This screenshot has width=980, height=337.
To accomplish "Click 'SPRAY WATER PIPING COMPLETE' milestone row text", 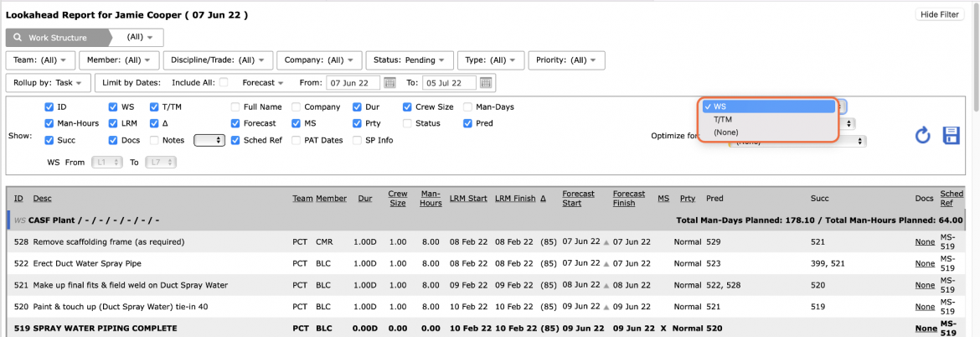I will (x=105, y=329).
